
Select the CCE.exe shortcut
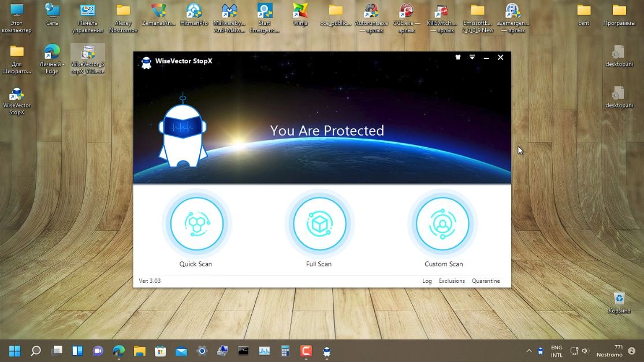407,18
